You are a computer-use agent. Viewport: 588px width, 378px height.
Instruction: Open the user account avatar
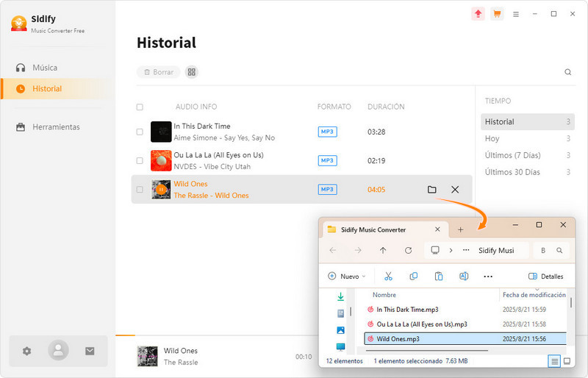(58, 350)
